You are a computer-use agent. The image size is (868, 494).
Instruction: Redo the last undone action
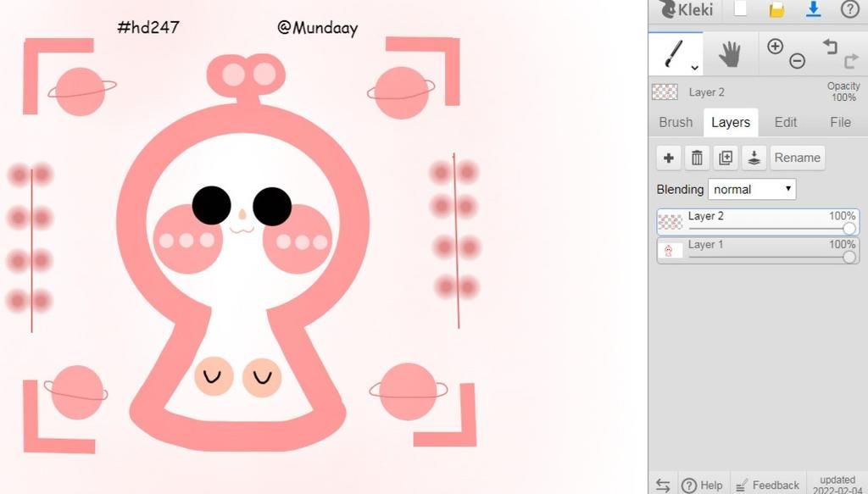851,61
